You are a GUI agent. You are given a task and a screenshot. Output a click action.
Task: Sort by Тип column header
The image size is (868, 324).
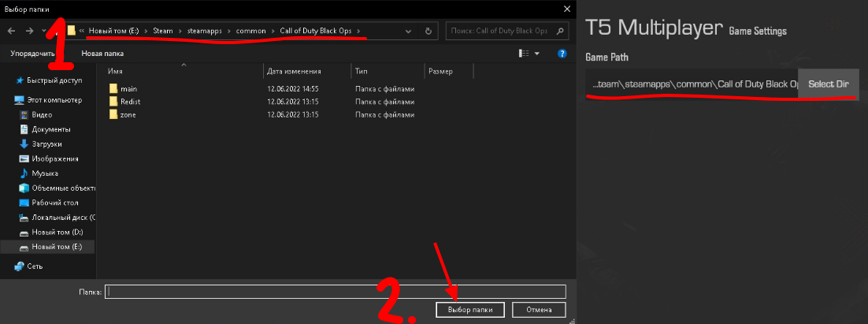(361, 72)
